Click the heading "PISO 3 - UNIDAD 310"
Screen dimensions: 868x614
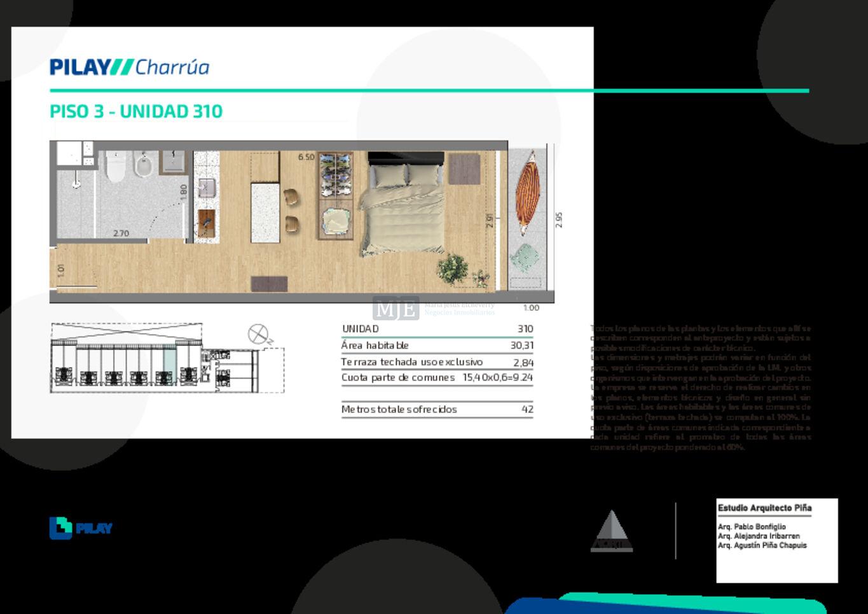coord(136,111)
